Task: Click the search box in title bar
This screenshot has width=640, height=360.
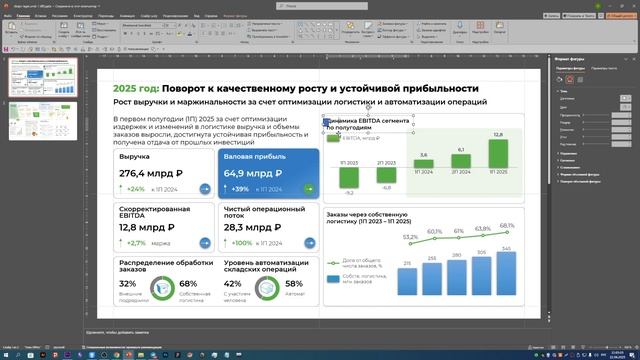Action: pos(322,6)
